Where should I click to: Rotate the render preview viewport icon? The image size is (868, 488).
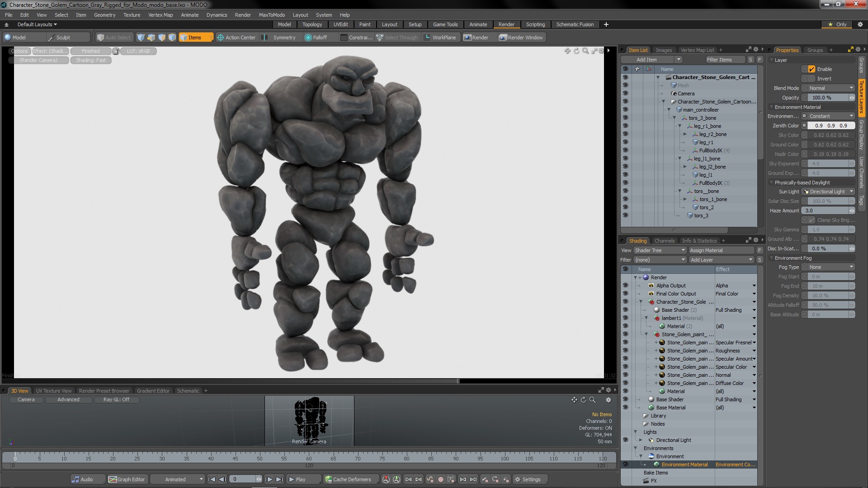point(576,51)
